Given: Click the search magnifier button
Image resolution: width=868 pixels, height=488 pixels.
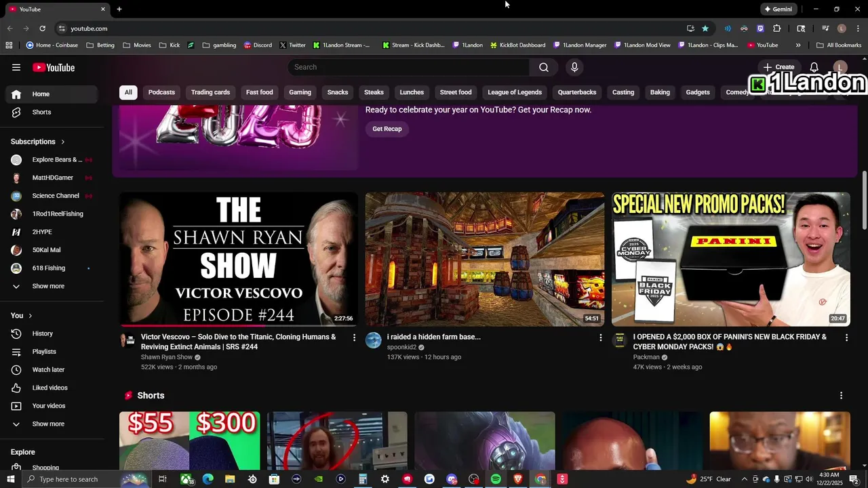Looking at the screenshot, I should 544,67.
